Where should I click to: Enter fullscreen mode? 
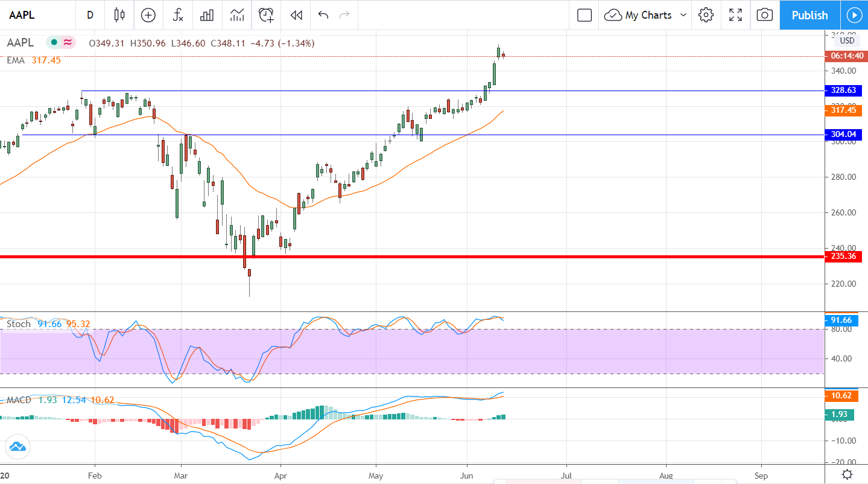coord(735,15)
